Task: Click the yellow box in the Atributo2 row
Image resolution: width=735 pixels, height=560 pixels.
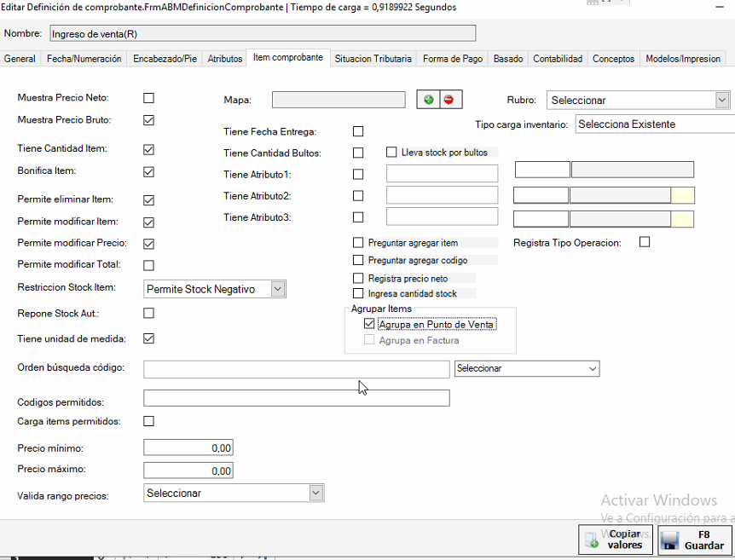Action: click(x=683, y=196)
